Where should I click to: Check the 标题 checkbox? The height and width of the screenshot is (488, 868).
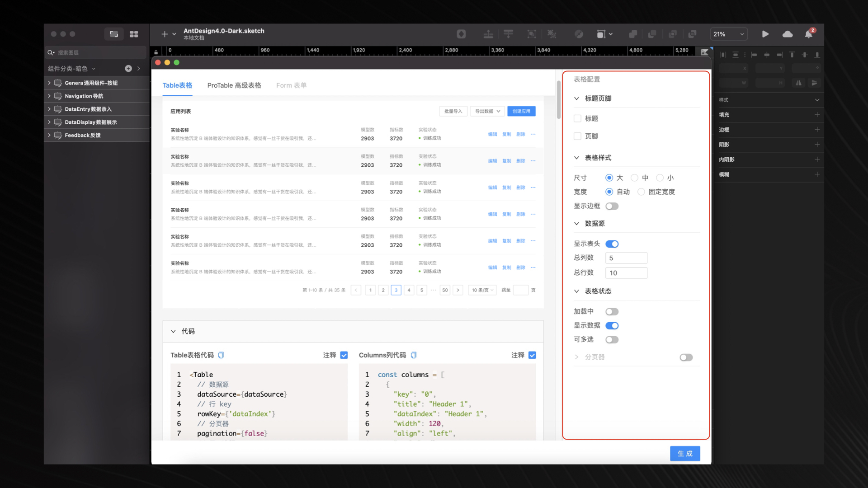tap(577, 118)
